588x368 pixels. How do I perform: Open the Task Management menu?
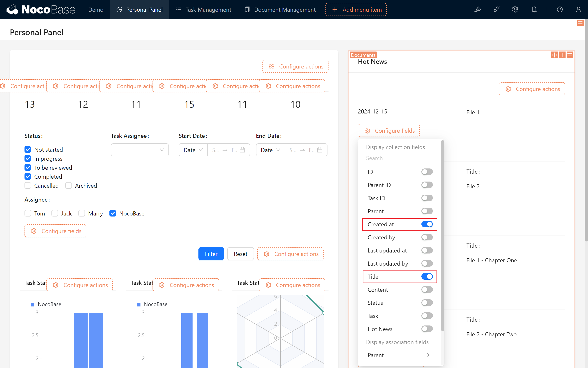point(204,9)
